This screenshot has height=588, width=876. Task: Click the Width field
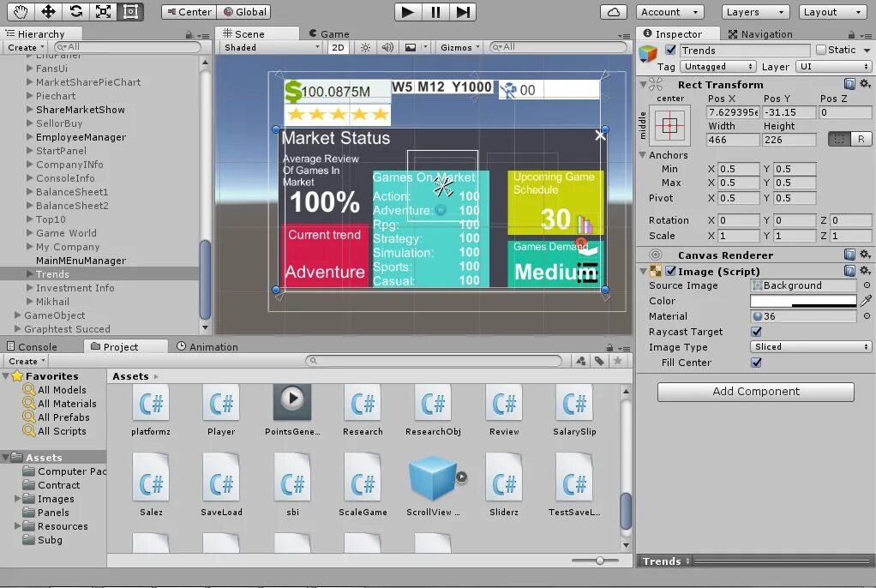(x=733, y=139)
